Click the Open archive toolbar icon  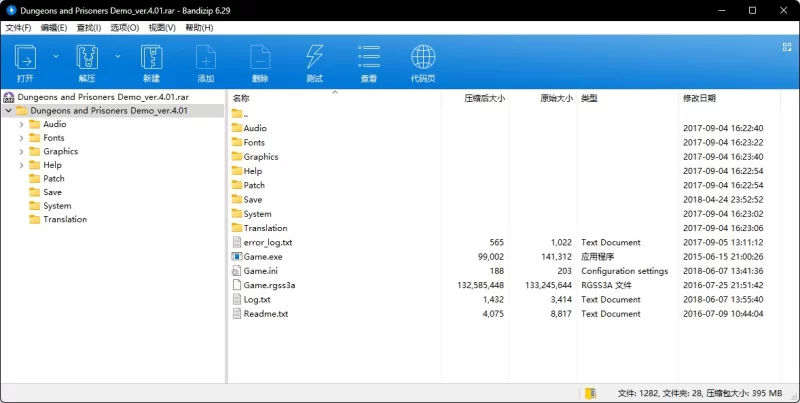[x=25, y=57]
